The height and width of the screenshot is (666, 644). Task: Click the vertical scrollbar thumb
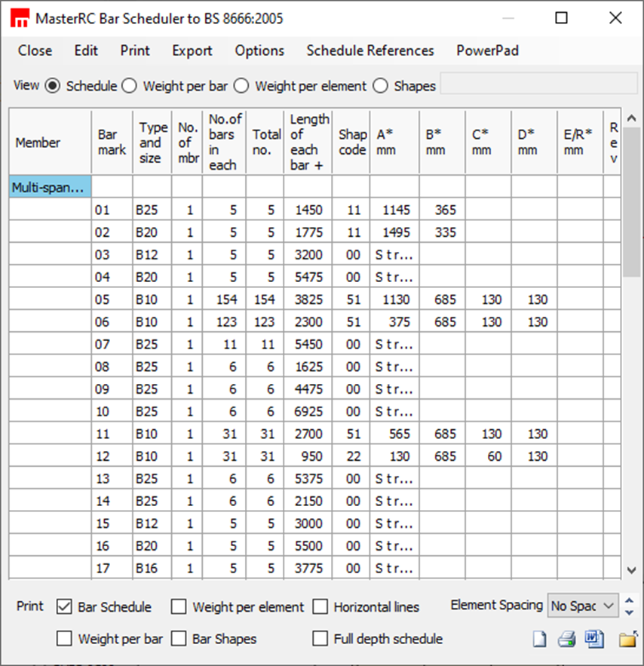tap(632, 202)
